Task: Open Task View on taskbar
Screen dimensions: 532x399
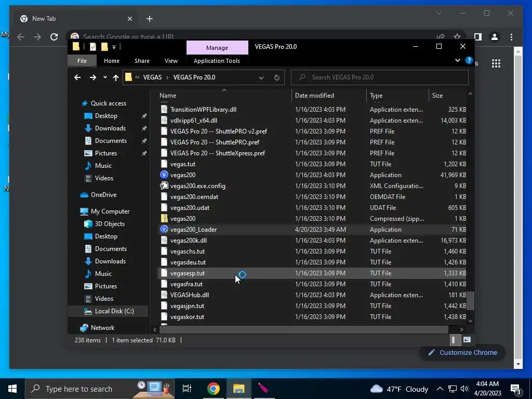Action: click(x=187, y=389)
